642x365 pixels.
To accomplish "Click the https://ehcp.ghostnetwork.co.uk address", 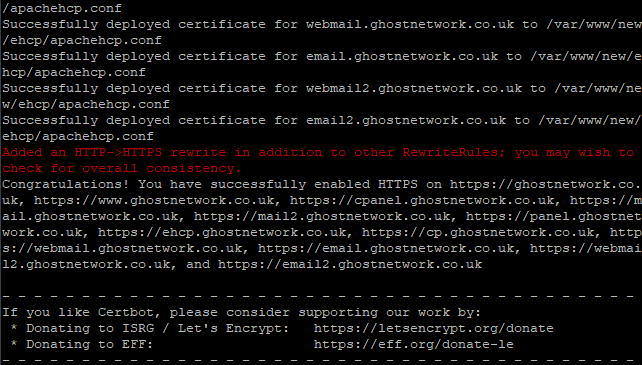I will coord(222,233).
